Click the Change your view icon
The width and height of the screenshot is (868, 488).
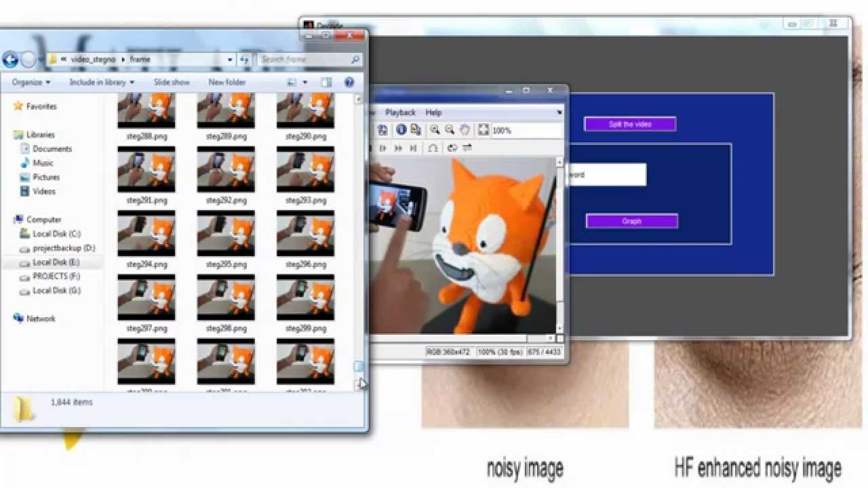[x=292, y=82]
